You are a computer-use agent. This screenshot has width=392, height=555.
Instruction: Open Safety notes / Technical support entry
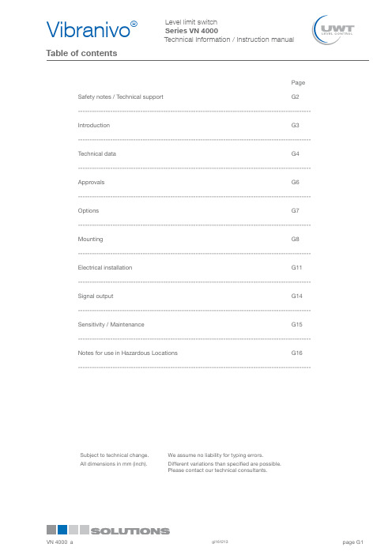tap(121, 97)
